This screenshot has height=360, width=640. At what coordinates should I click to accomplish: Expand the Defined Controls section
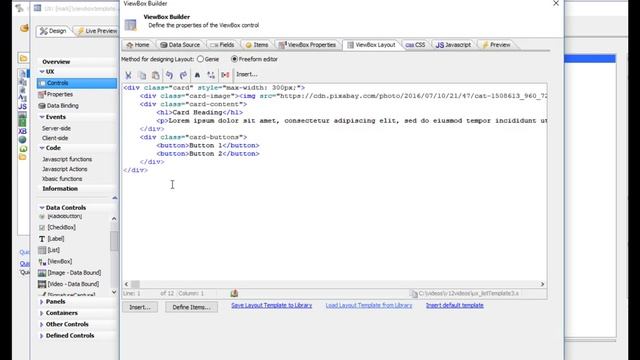[42, 336]
